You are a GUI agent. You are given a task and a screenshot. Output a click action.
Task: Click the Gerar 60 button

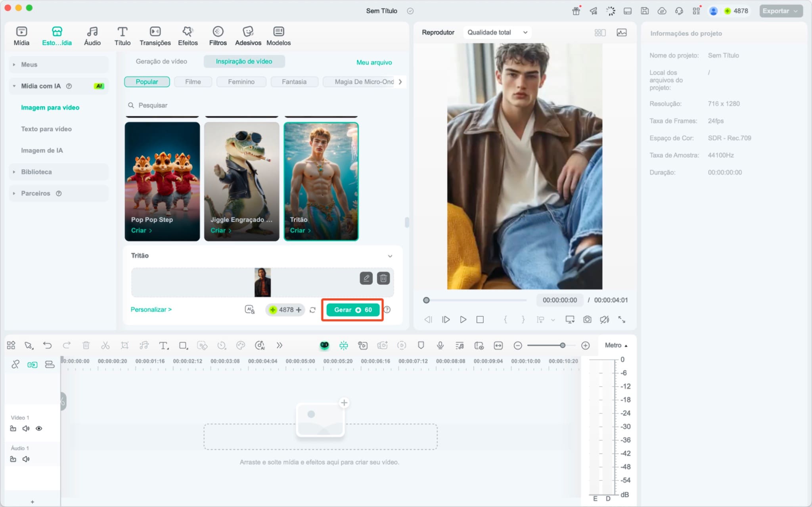(352, 310)
